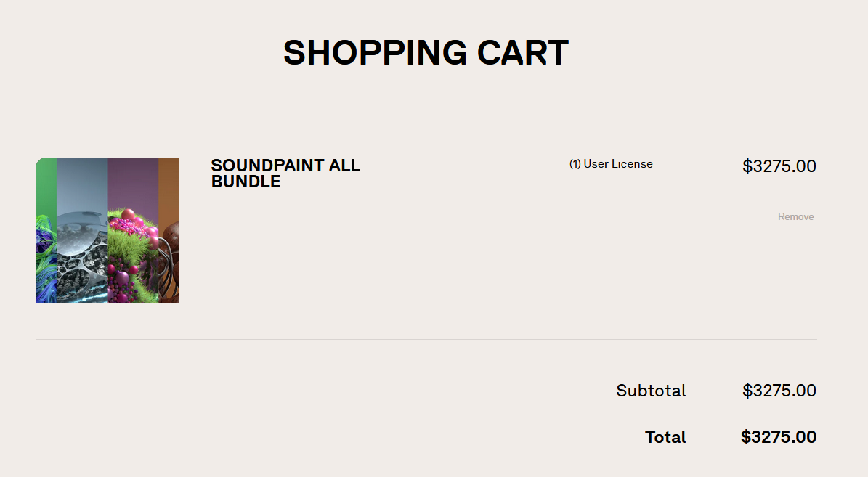The height and width of the screenshot is (477, 868).
Task: Remove the Soundpaint All Bundle from cart
Action: 795,216
